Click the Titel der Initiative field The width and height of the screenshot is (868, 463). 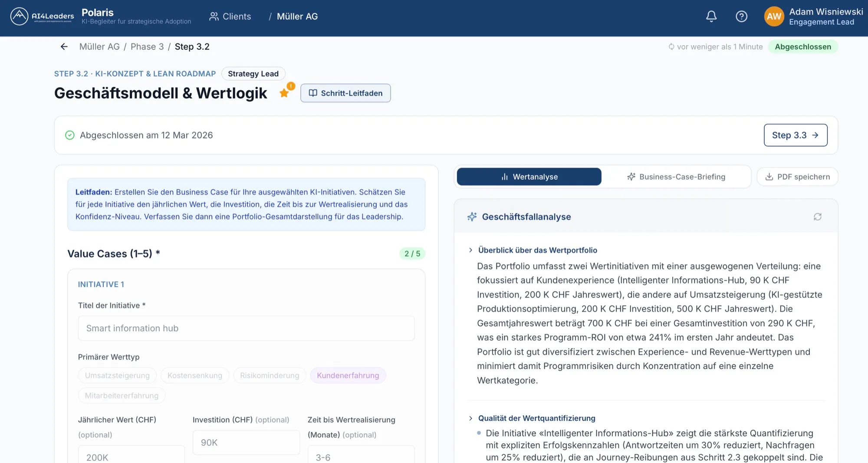point(246,328)
